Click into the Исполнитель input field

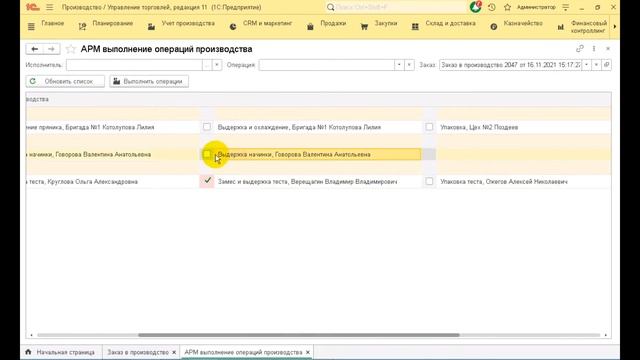[134, 65]
